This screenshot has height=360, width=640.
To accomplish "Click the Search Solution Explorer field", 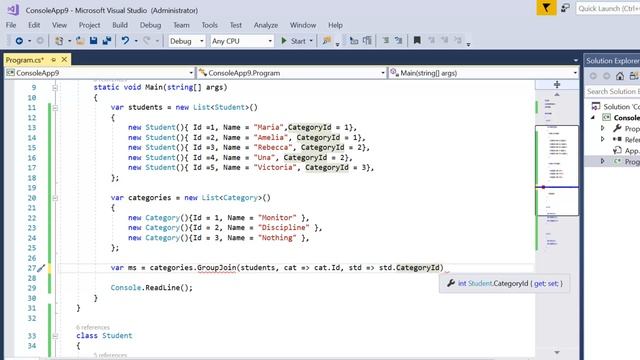I will click(612, 91).
